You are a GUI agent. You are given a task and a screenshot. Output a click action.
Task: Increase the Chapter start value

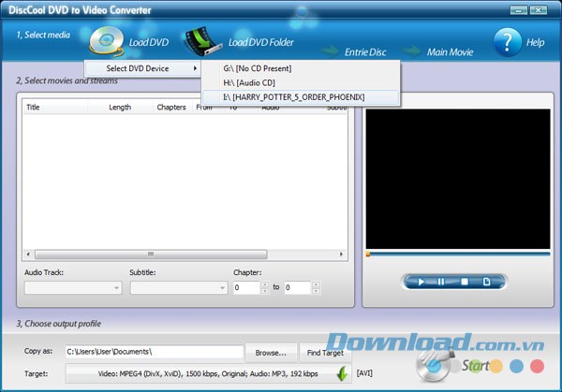coord(265,284)
